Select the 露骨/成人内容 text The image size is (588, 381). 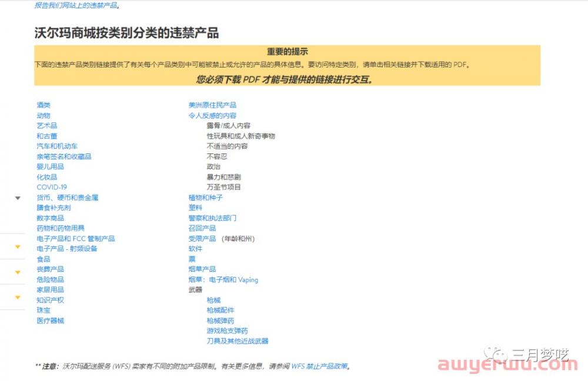point(228,126)
